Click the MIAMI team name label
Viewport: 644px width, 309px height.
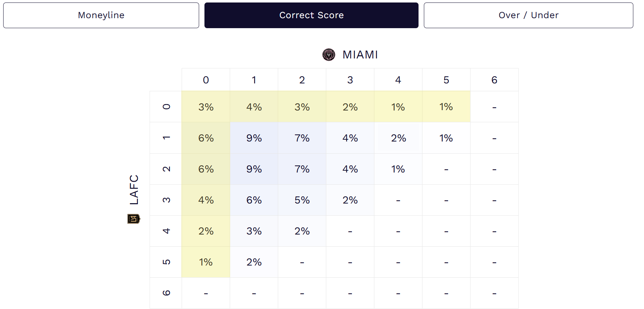[360, 55]
